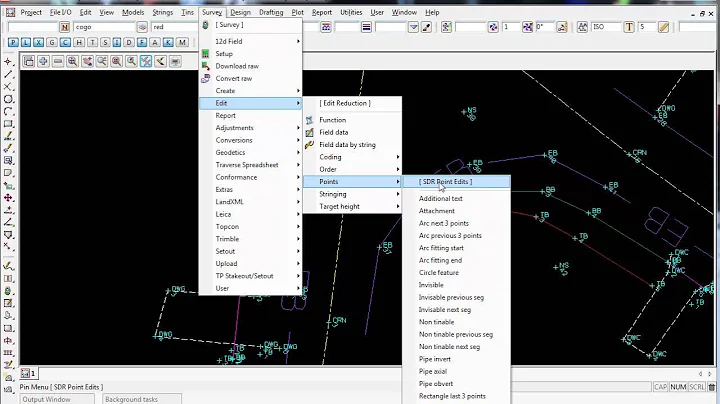Click the Background tasks button
Viewport: 720px width, 404px height.
pos(142,399)
